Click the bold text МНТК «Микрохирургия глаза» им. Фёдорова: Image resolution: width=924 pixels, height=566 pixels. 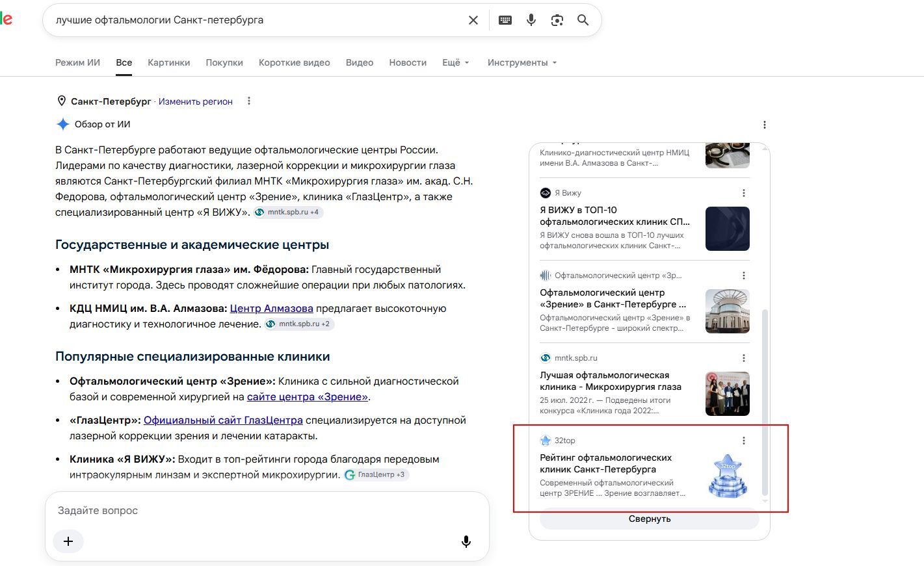189,270
